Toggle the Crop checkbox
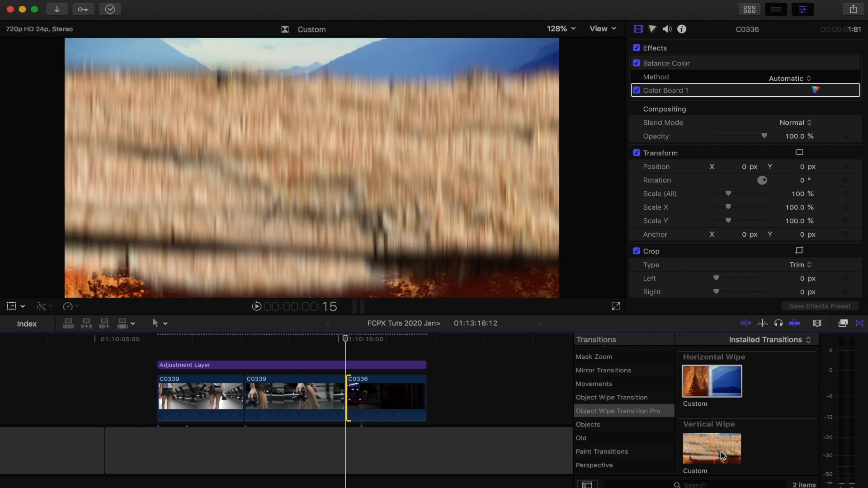The height and width of the screenshot is (488, 868). tap(637, 251)
